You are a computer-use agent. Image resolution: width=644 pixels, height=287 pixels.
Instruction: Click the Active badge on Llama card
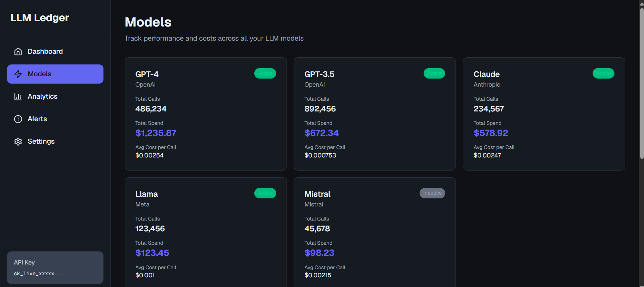coord(265,193)
